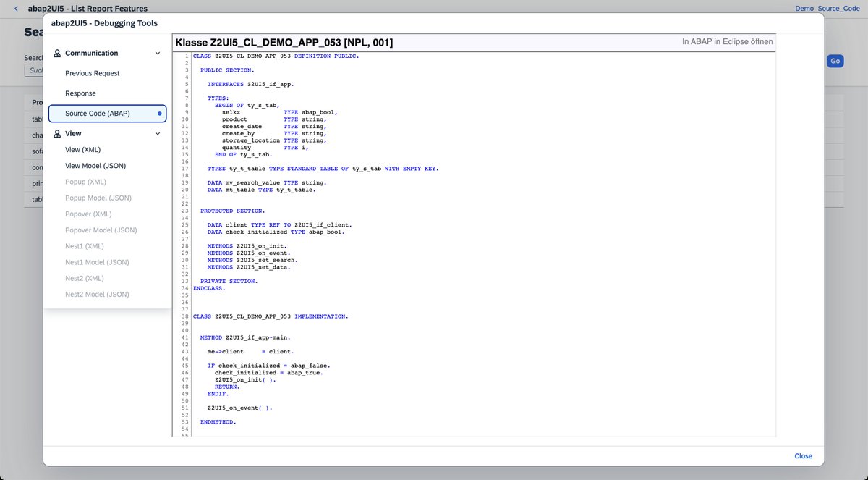
Task: Open the Demo link in the header
Action: pyautogui.click(x=804, y=9)
